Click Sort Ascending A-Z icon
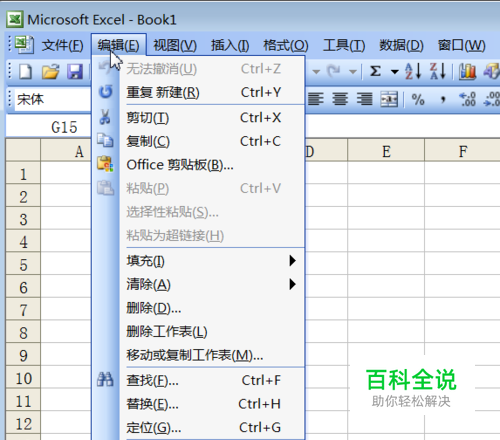 (413, 71)
